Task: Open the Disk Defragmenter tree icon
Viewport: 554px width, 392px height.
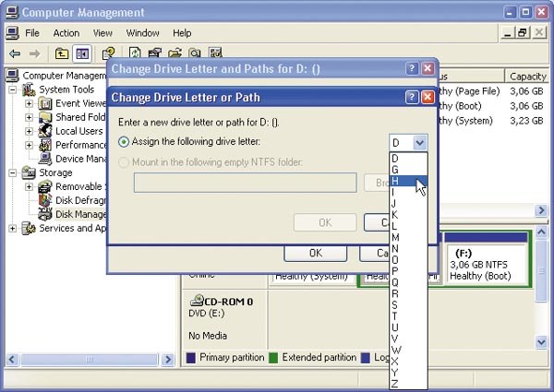Action: 44,200
